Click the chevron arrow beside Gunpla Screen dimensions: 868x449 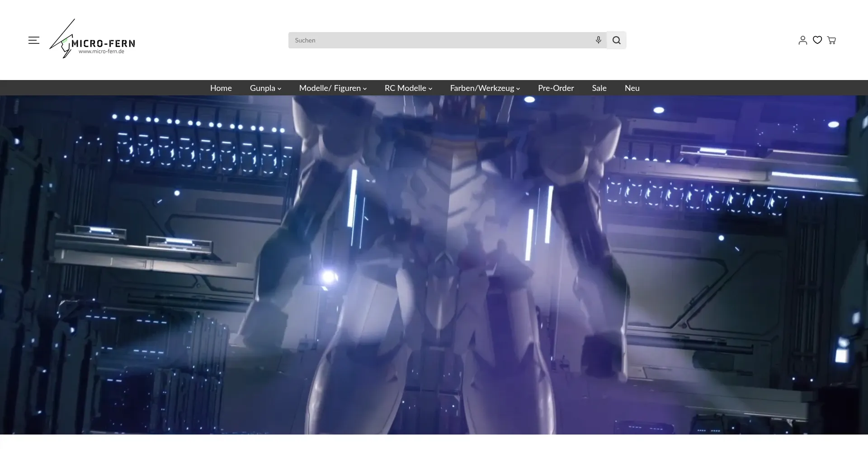(x=279, y=89)
